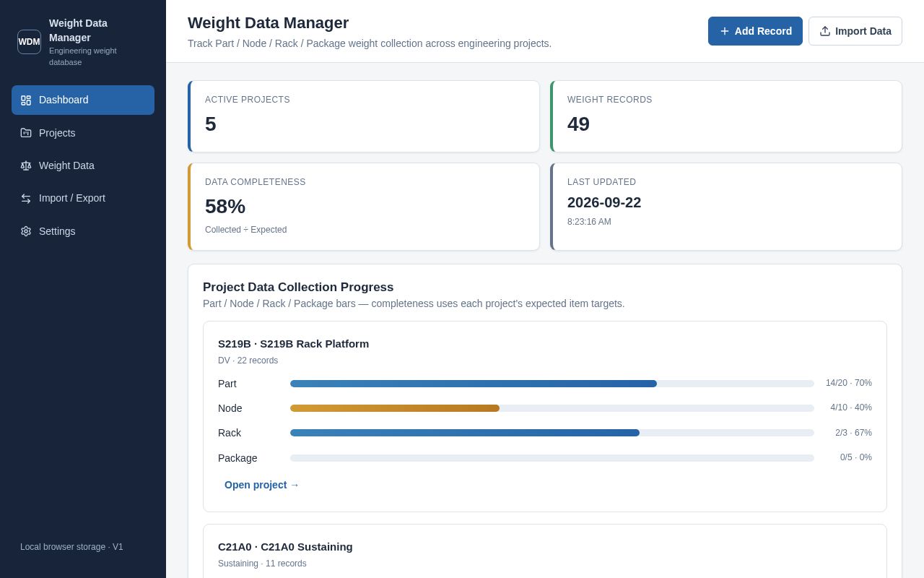Click the Add Record button
Screen dimensions: 924x578
tap(755, 31)
